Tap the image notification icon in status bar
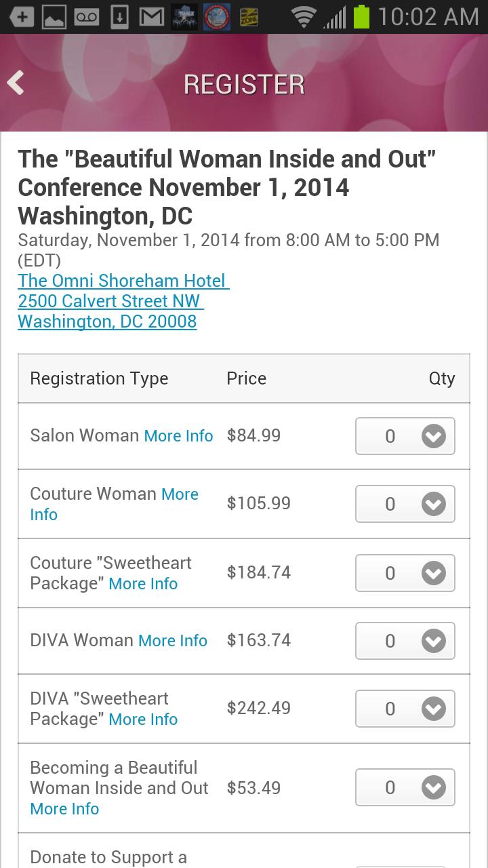 click(54, 17)
